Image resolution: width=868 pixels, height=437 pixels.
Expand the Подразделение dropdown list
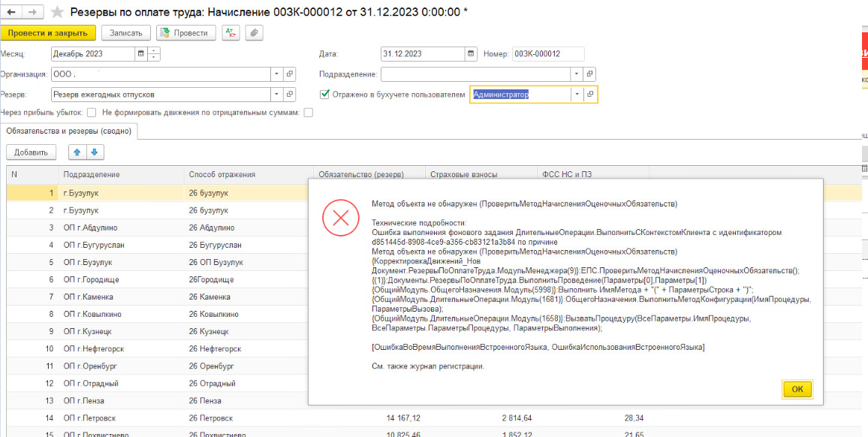tap(577, 74)
